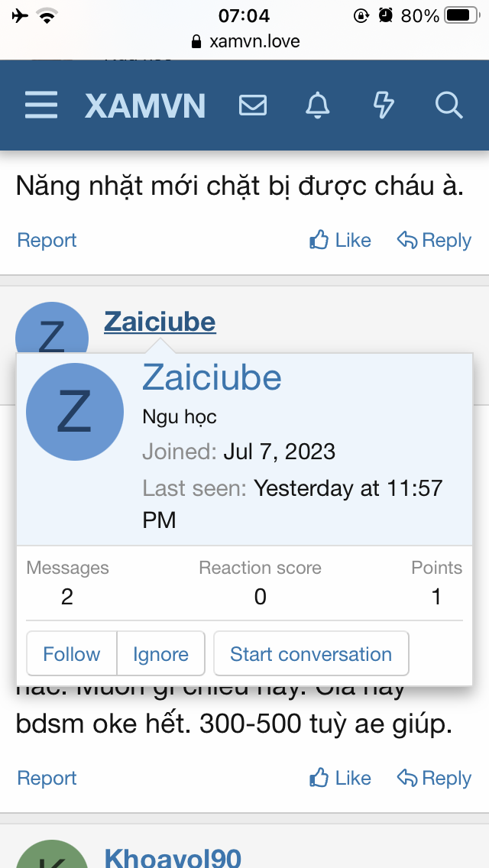489x868 pixels.
Task: Start conversation with Zaiciube
Action: (x=311, y=654)
